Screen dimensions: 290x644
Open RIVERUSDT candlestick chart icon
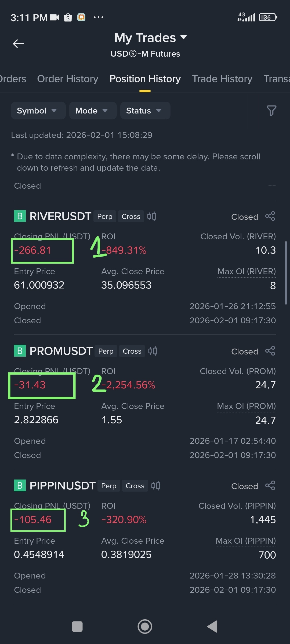pos(152,216)
